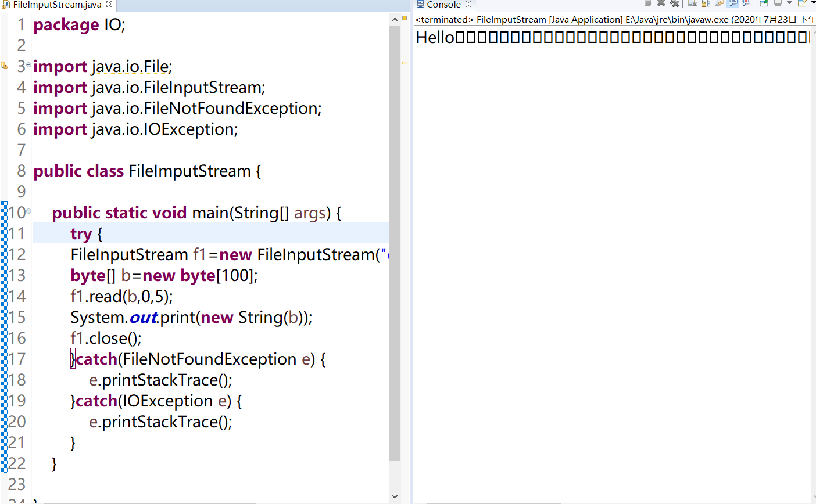Click the warning marker beside line 3

pyautogui.click(x=4, y=66)
